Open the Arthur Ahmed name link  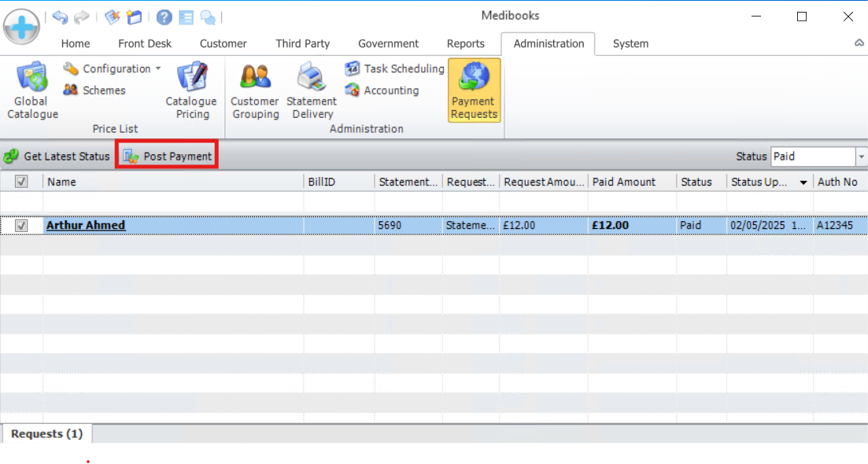(x=86, y=226)
